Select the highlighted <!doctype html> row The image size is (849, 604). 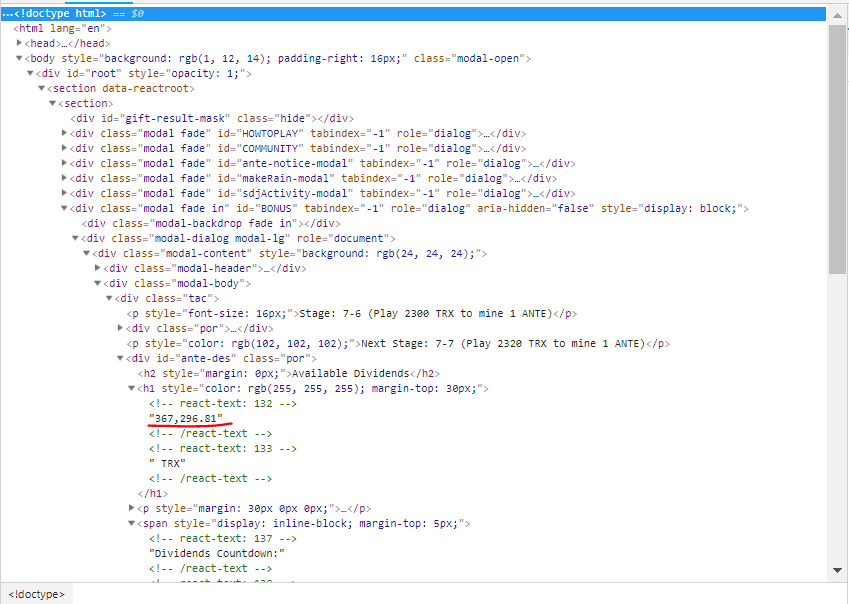tap(414, 14)
